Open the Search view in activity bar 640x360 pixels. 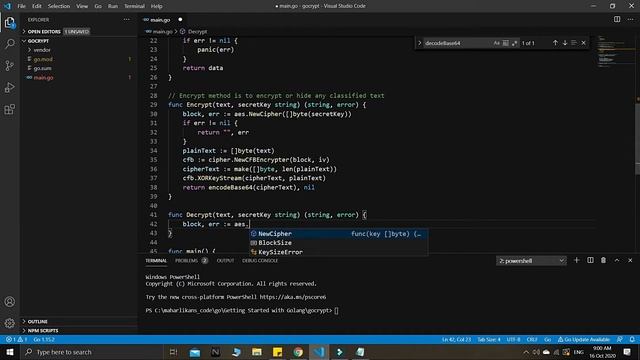point(10,44)
